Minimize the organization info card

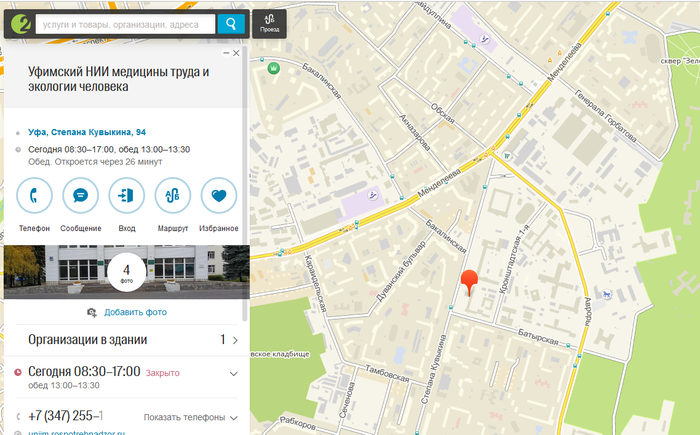tap(226, 53)
